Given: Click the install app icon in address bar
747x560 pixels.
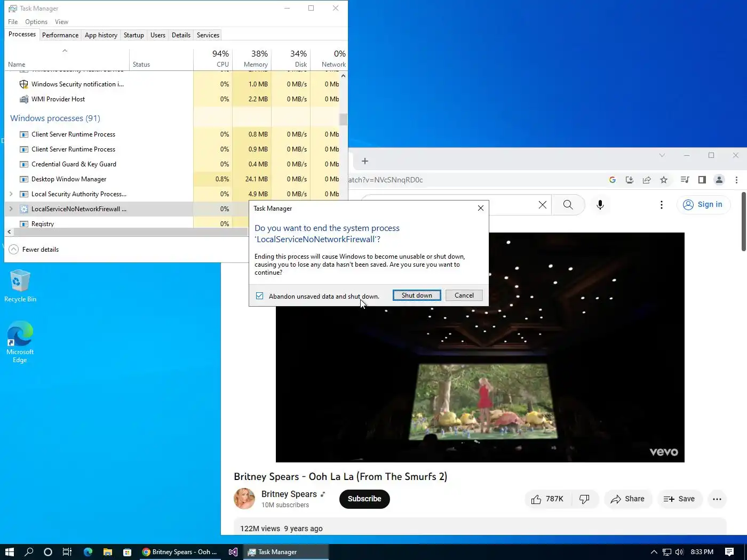Looking at the screenshot, I should point(630,180).
